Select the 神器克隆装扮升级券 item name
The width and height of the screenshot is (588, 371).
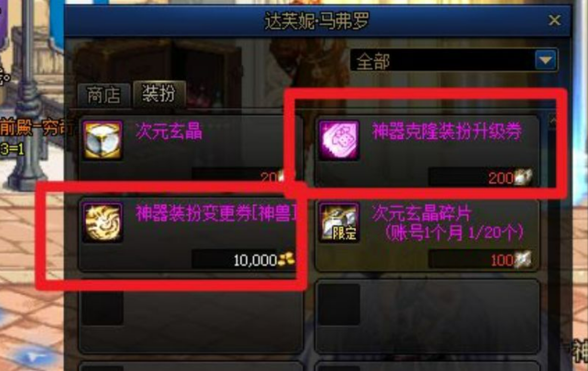[x=447, y=132]
